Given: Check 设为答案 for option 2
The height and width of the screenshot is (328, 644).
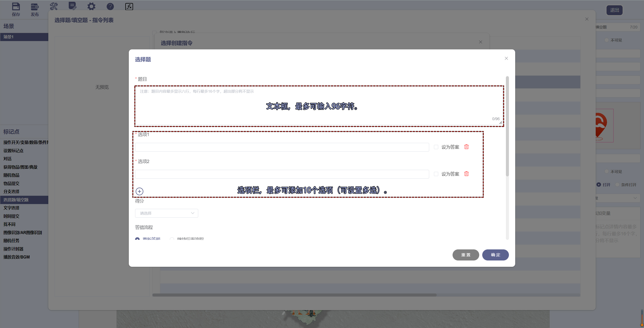Looking at the screenshot, I should pos(436,174).
